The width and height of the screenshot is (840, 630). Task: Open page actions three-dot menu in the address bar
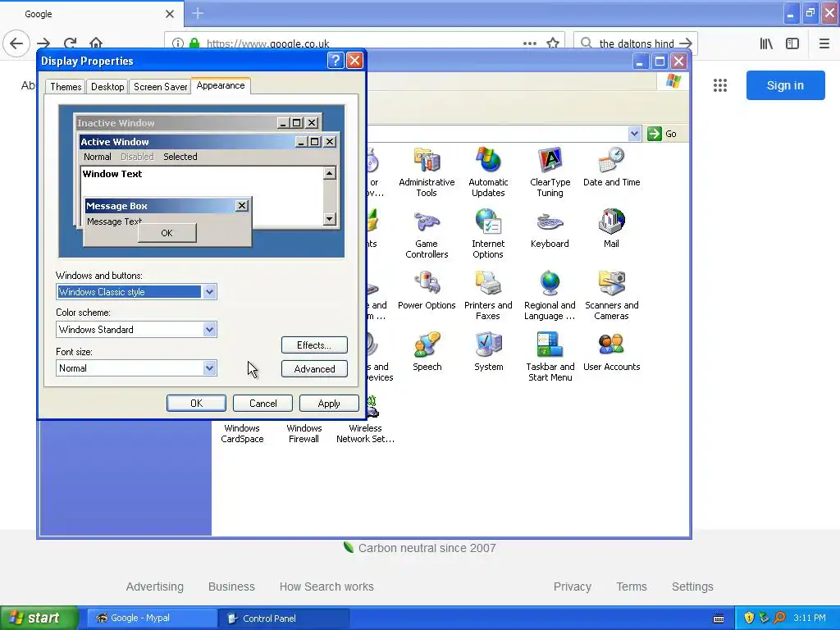pos(529,43)
